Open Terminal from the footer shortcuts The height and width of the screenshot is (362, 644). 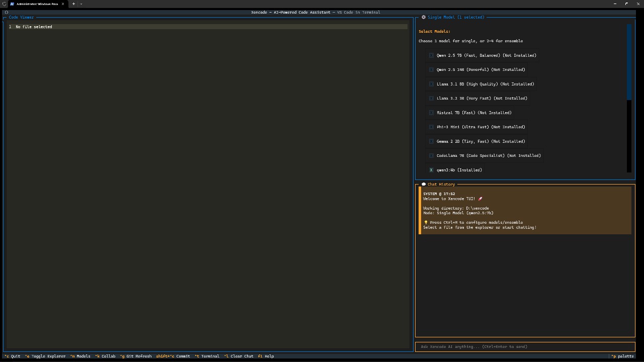tap(207, 356)
